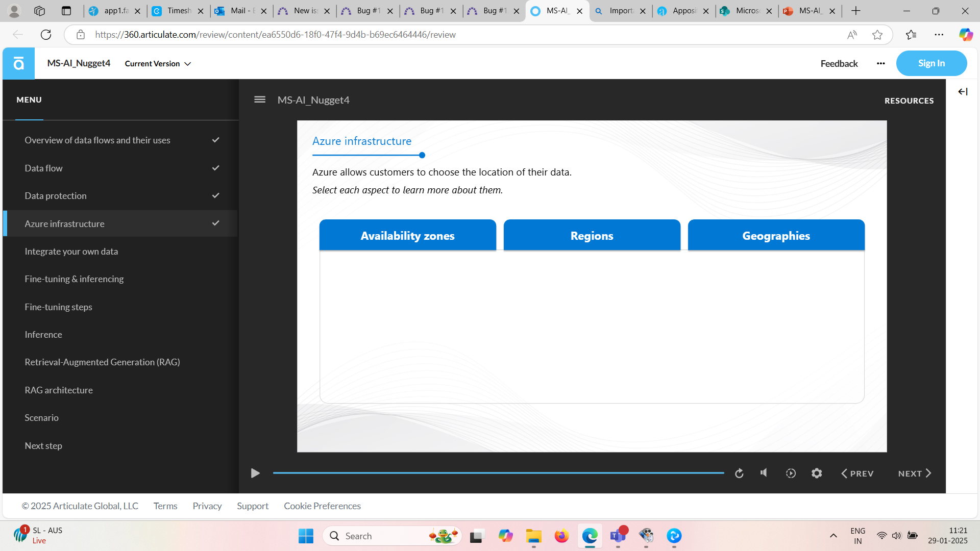Screen dimensions: 980x551
Task: Go to PREV slide
Action: (x=857, y=473)
